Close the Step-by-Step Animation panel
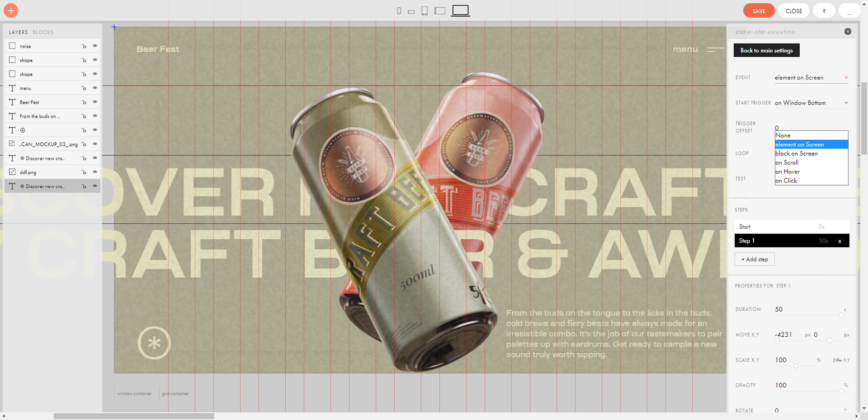 (x=848, y=32)
